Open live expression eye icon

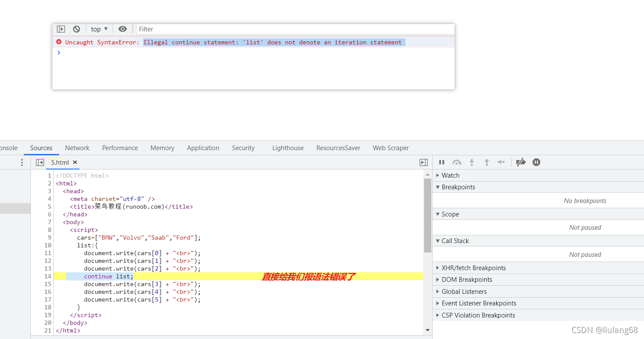click(x=122, y=29)
